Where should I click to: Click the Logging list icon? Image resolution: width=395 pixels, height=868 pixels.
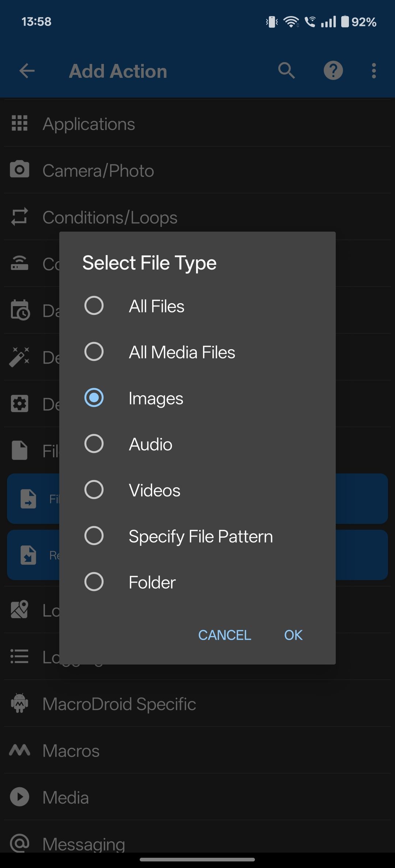click(20, 656)
